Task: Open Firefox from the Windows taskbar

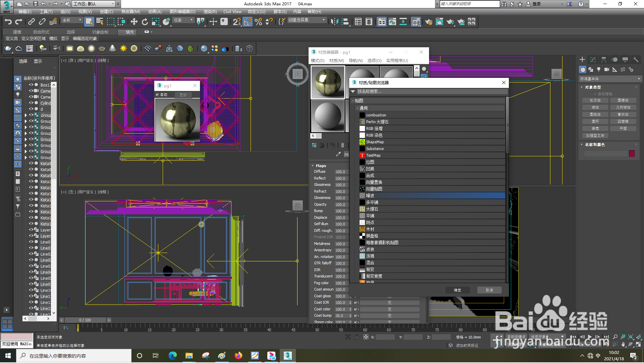Action: (x=238, y=356)
